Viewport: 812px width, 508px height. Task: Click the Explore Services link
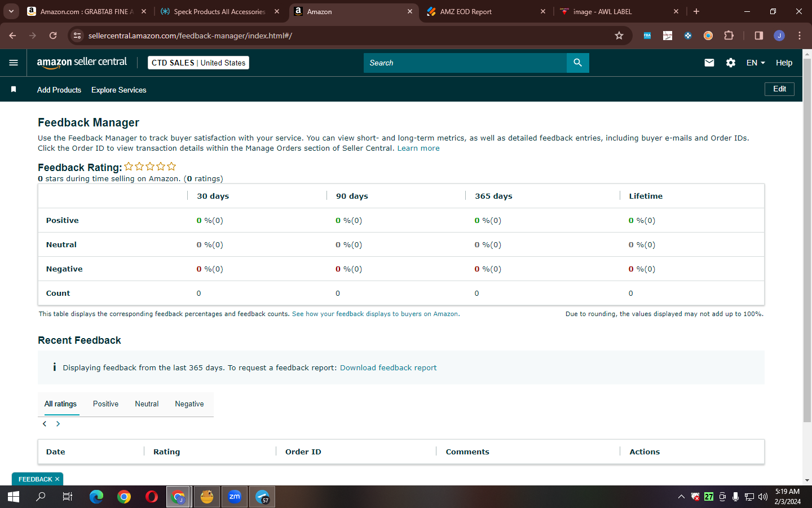point(119,90)
